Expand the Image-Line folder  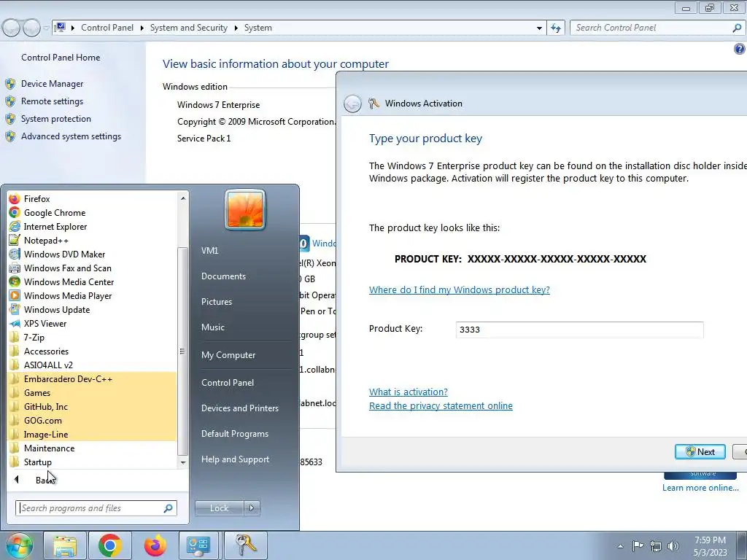[46, 435]
